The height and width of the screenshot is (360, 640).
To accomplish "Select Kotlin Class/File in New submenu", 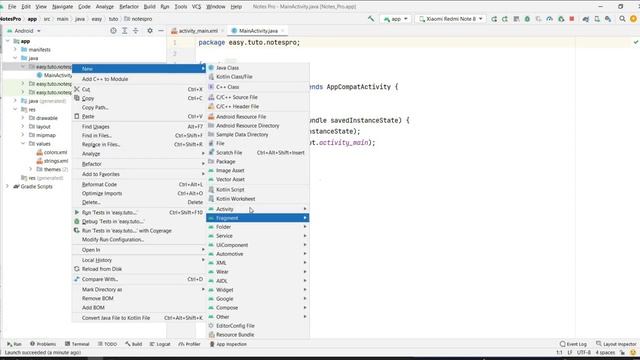I will click(258, 77).
